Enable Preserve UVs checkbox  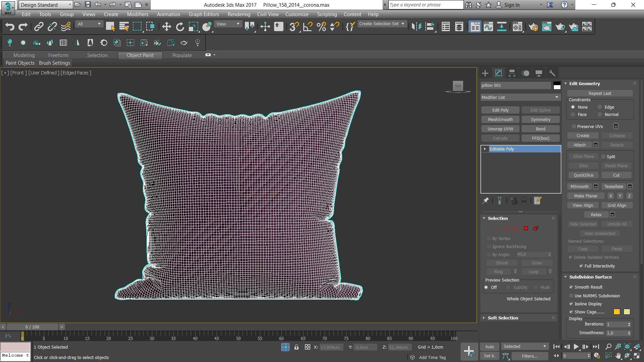574,126
